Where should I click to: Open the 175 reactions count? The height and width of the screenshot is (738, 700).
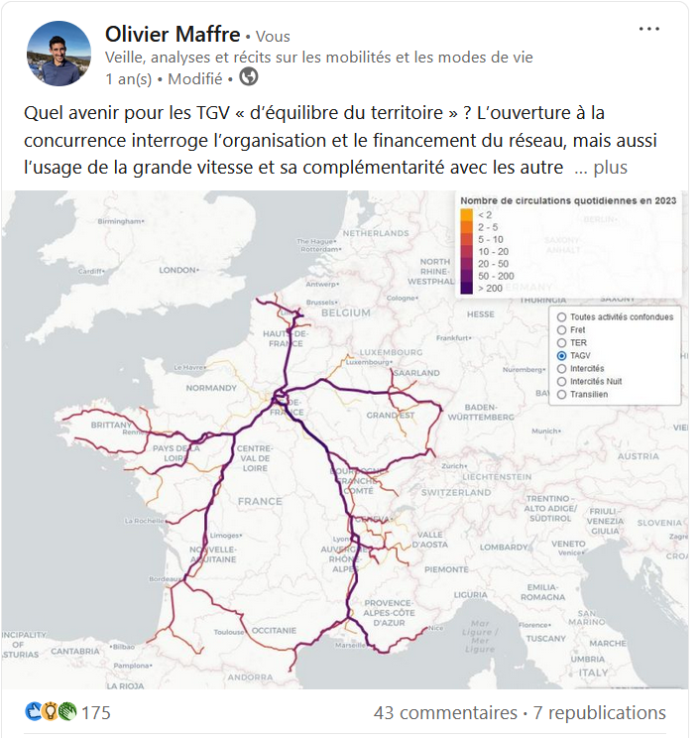96,713
